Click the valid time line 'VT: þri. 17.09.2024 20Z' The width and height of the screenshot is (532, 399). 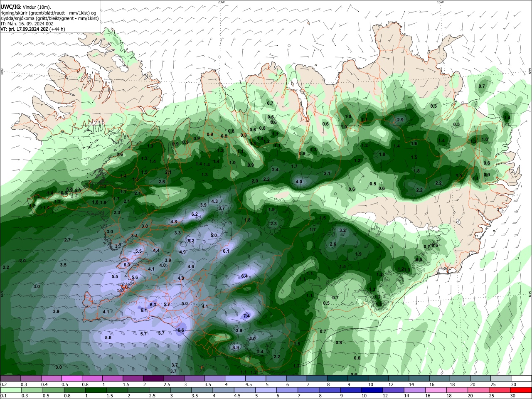coord(24,29)
